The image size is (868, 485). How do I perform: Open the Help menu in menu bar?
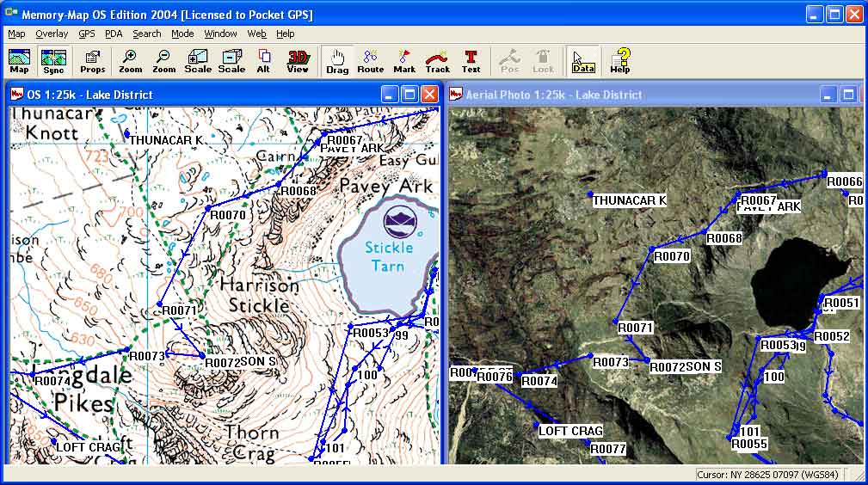click(x=285, y=34)
